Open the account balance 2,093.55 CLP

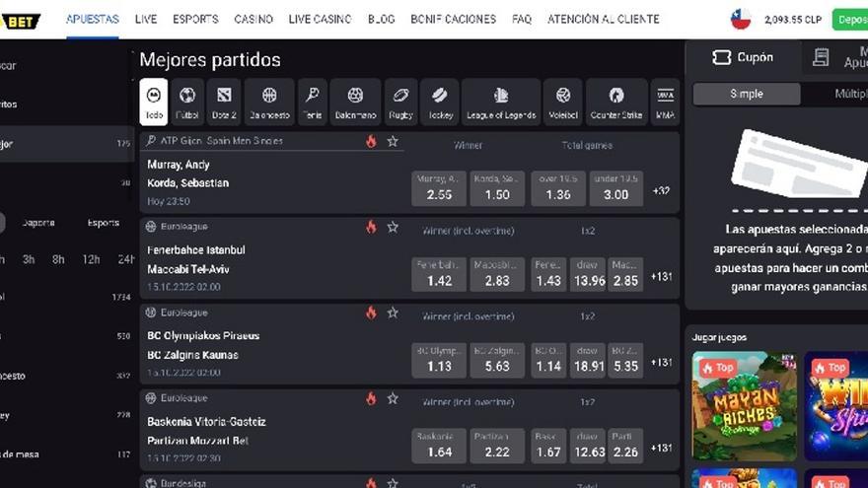793,20
